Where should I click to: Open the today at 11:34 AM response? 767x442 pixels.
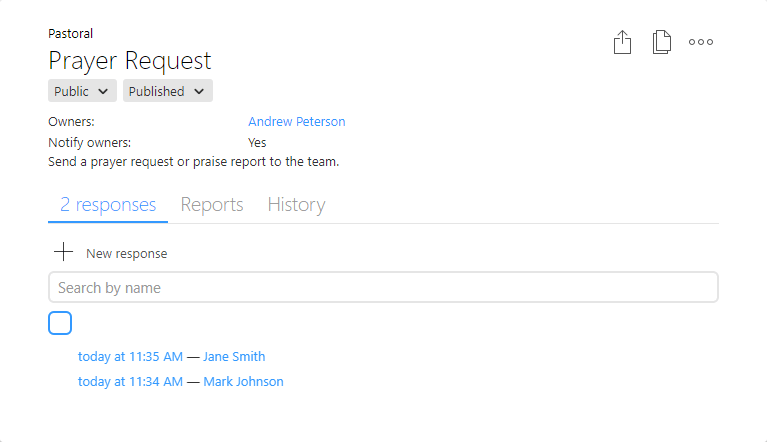pyautogui.click(x=130, y=381)
